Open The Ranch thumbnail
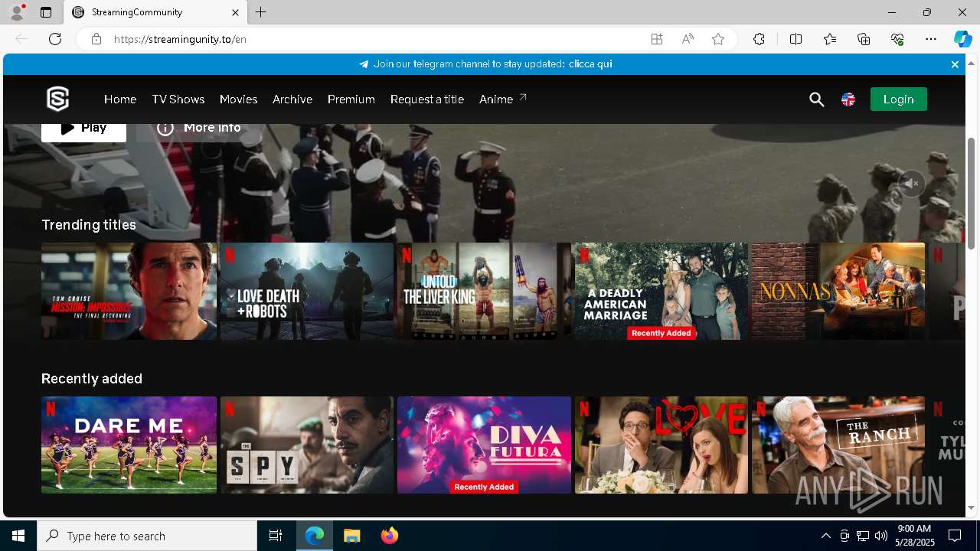The width and height of the screenshot is (980, 551). point(838,445)
